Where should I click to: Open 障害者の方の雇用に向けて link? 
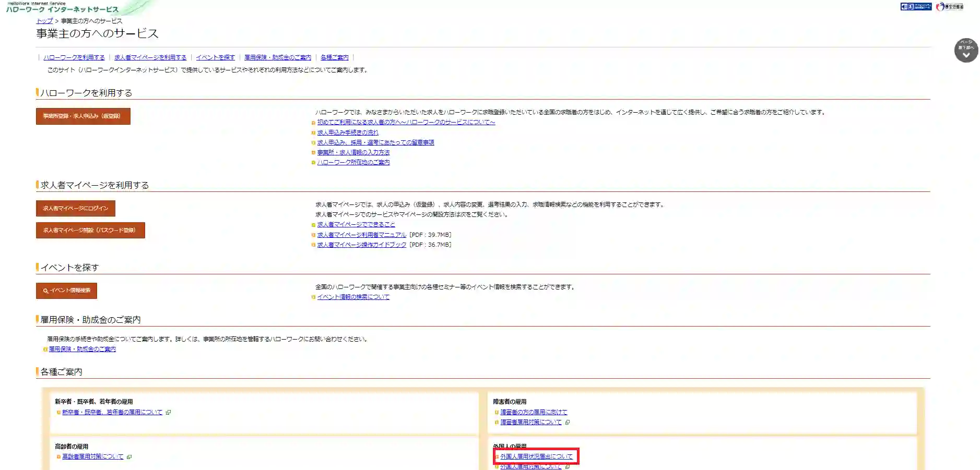(x=534, y=412)
